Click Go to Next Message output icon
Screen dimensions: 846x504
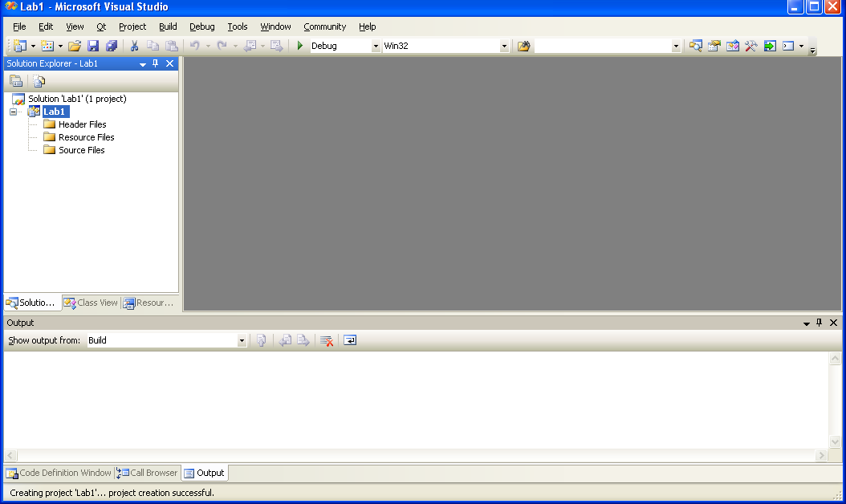click(303, 340)
